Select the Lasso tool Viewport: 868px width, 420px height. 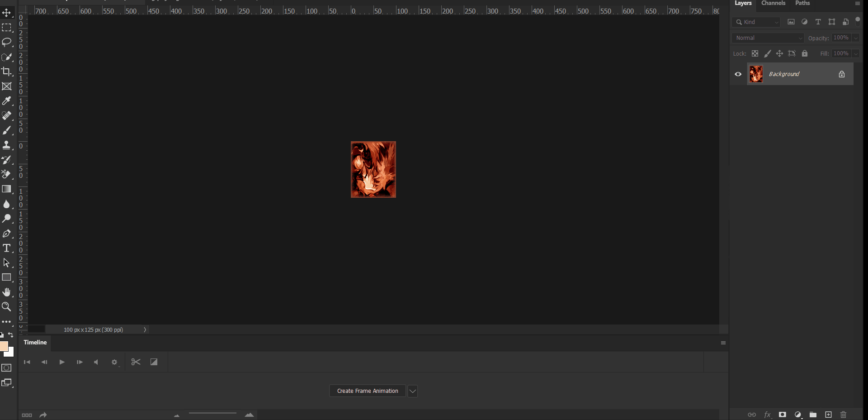(6, 42)
